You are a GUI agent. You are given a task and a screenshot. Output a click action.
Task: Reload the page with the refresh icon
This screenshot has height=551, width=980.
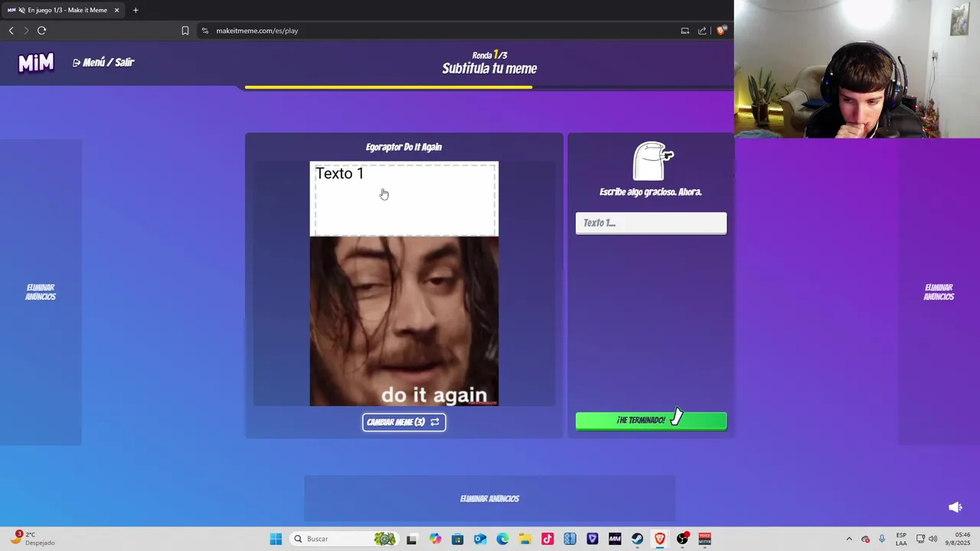coord(41,31)
